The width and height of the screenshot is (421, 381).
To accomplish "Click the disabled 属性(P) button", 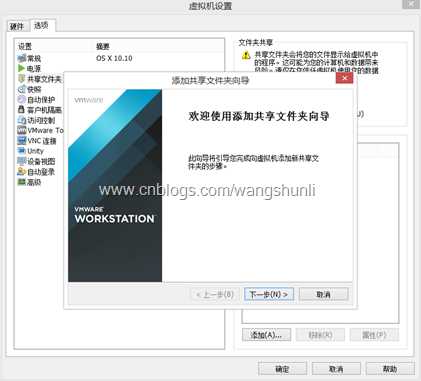I will coord(374,335).
